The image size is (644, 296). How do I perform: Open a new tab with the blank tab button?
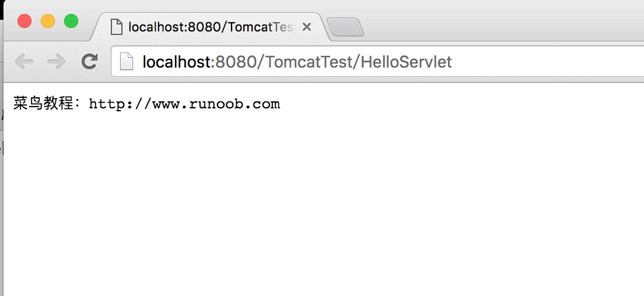(345, 27)
